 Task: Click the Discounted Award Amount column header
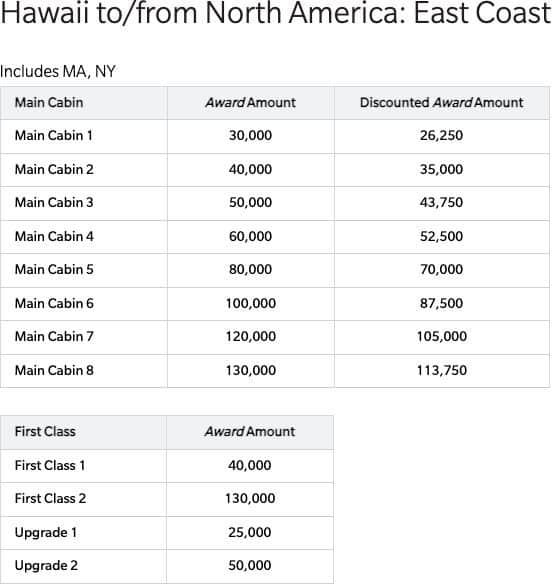coord(441,103)
